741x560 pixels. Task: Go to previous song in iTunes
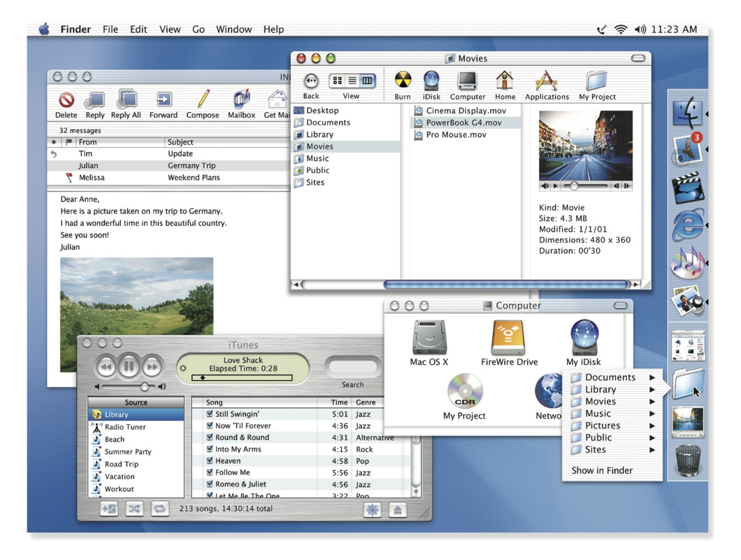(x=106, y=367)
